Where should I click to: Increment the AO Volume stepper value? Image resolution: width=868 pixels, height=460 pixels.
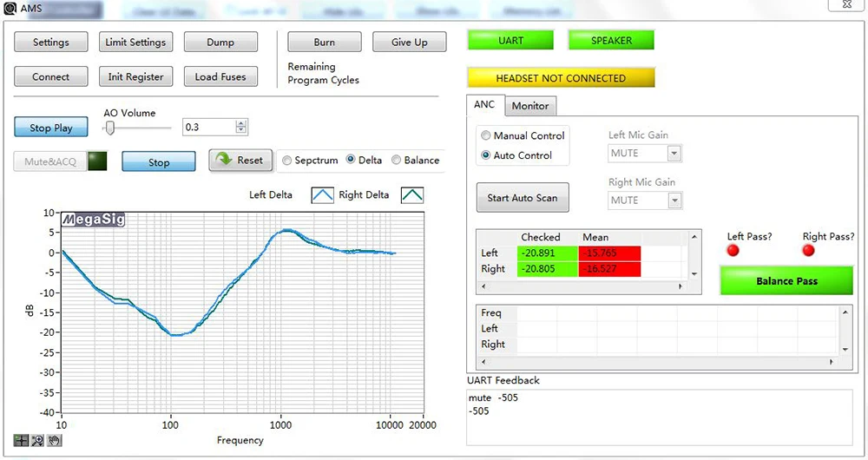click(x=241, y=123)
